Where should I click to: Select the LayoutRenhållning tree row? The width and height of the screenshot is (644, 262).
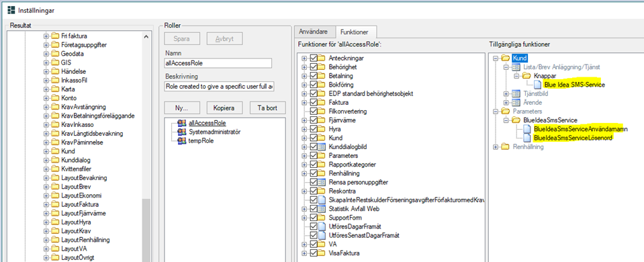tap(85, 240)
